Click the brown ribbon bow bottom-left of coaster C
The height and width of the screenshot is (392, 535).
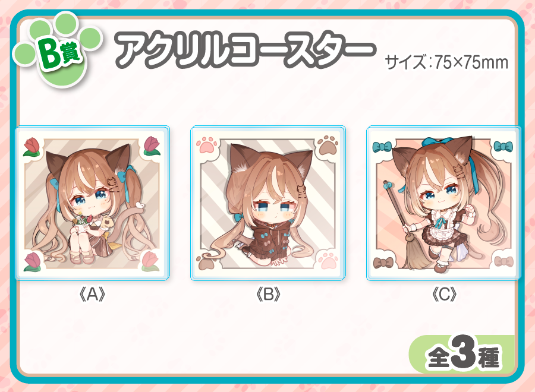(383, 263)
